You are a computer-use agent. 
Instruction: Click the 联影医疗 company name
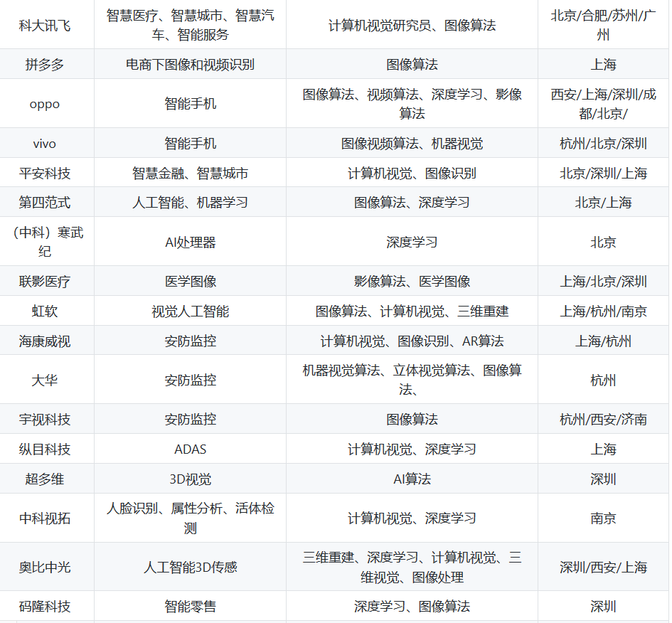tap(45, 281)
